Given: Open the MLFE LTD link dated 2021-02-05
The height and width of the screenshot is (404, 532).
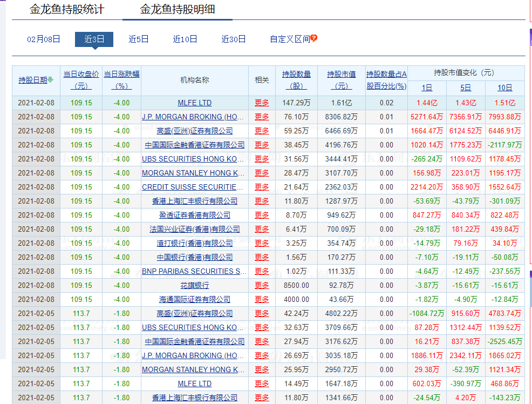Looking at the screenshot, I should pyautogui.click(x=194, y=383).
